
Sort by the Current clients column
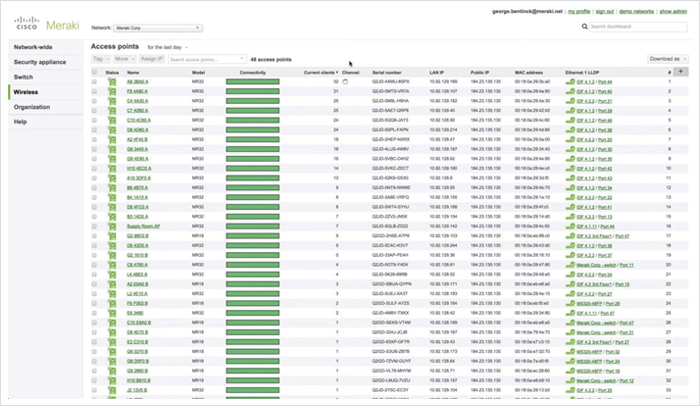[321, 72]
